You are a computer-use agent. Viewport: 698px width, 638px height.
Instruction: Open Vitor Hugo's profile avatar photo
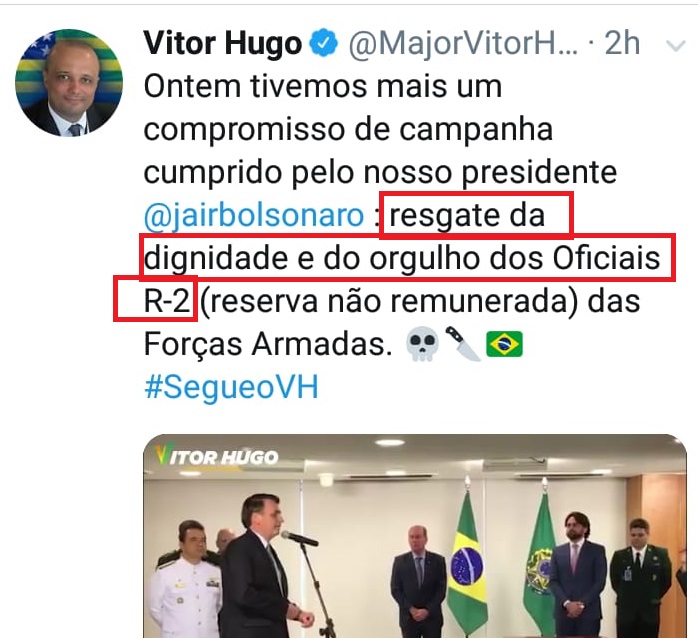point(69,82)
